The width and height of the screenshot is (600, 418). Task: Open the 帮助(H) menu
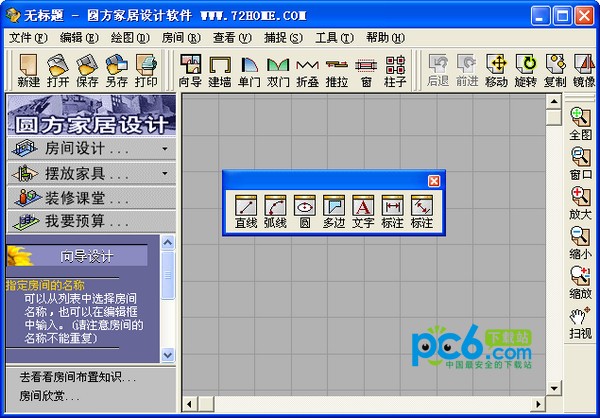point(385,38)
